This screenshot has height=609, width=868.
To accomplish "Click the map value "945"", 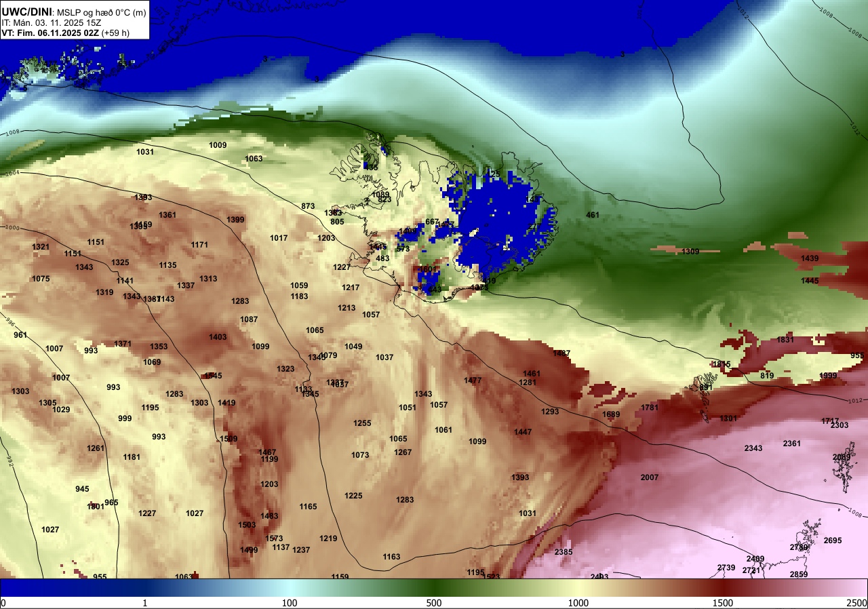I will (x=82, y=489).
